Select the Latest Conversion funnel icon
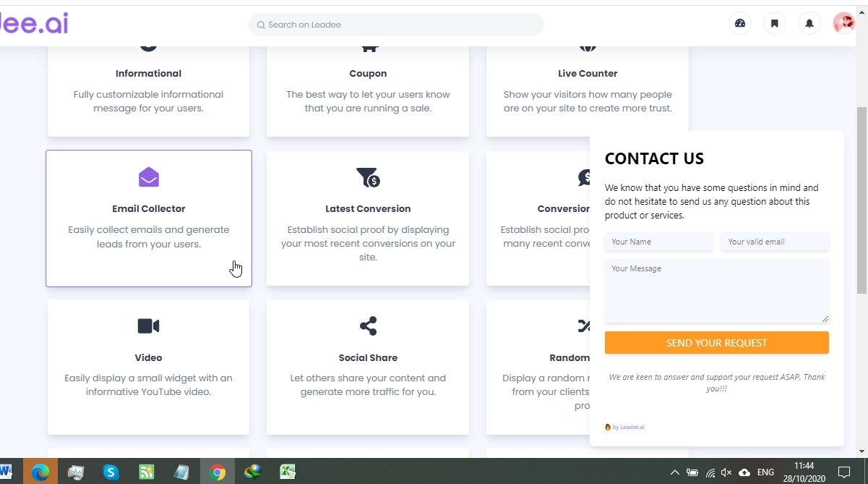The width and height of the screenshot is (868, 484). 368,177
